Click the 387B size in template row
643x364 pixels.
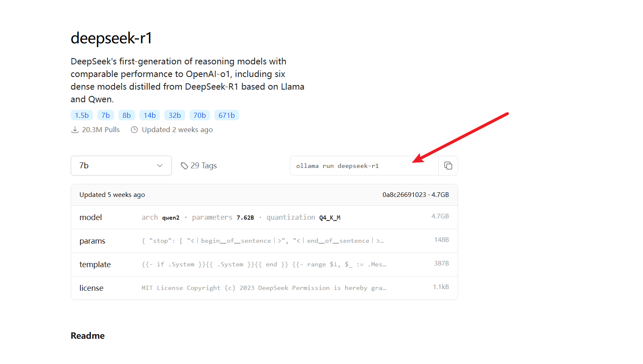[x=442, y=263]
